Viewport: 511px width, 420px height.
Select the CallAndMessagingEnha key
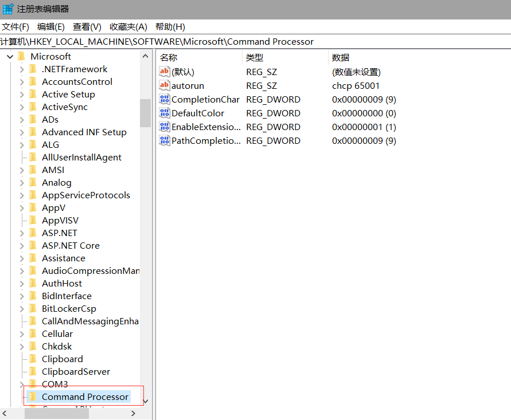(90, 321)
